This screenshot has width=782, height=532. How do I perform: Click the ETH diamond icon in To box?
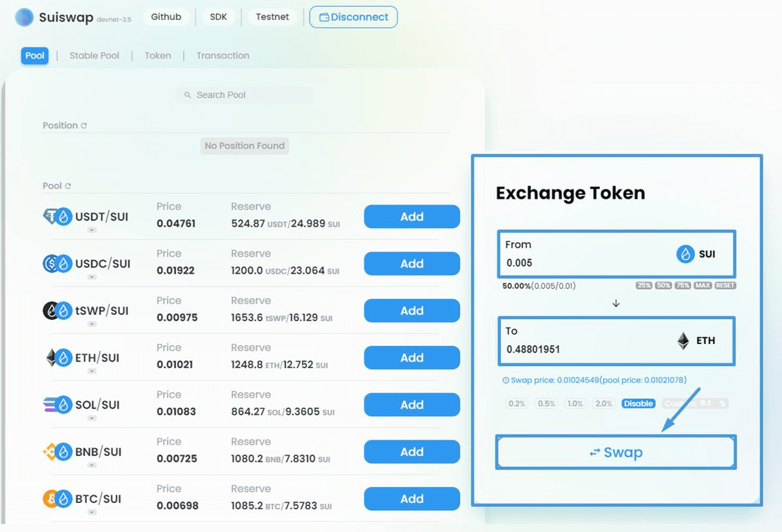point(683,341)
